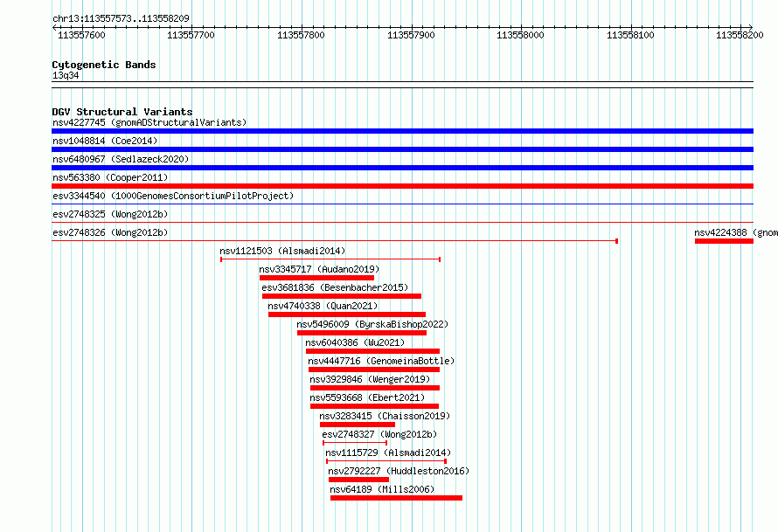The height and width of the screenshot is (532, 778).
Task: Select the Cytogenetic Bands track title
Action: click(x=104, y=65)
